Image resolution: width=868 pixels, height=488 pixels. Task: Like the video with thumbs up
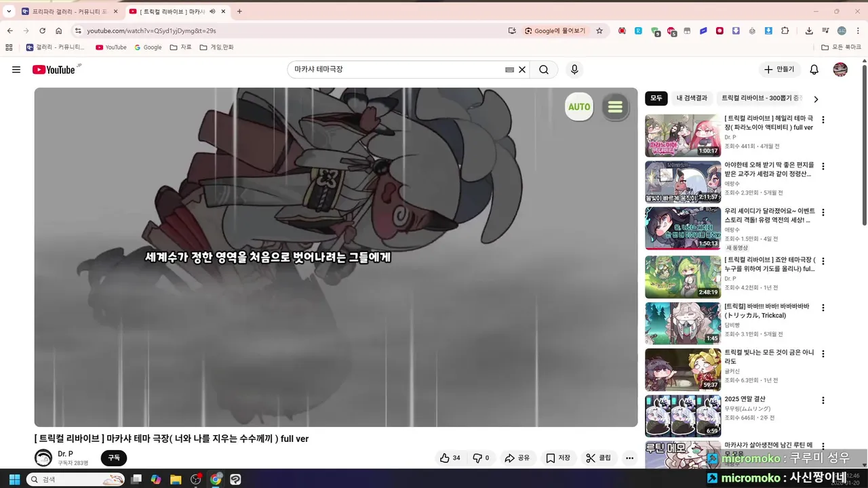pos(450,458)
